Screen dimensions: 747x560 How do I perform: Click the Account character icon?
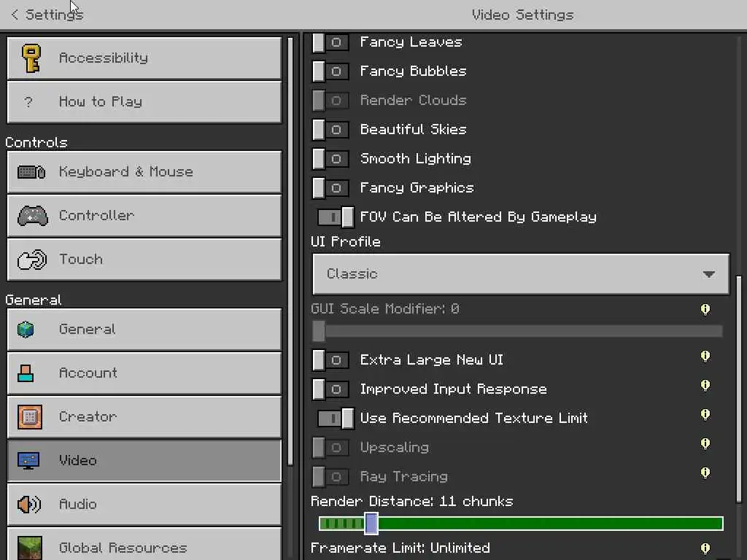(26, 373)
